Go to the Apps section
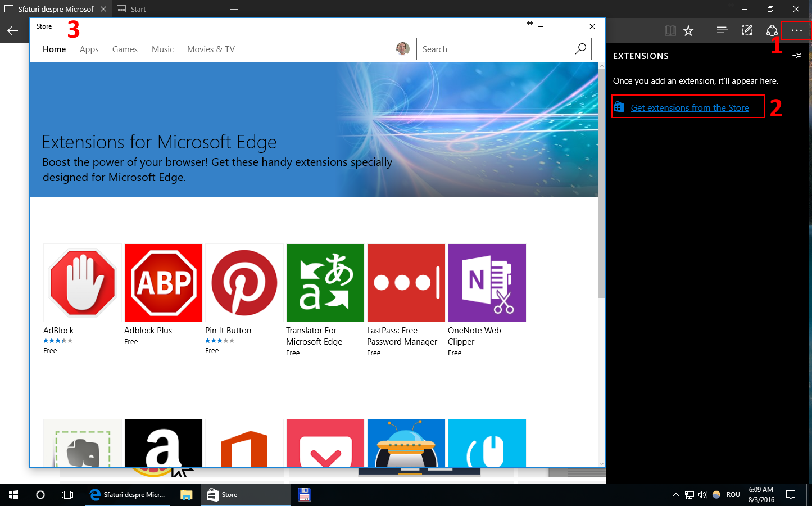 point(89,49)
